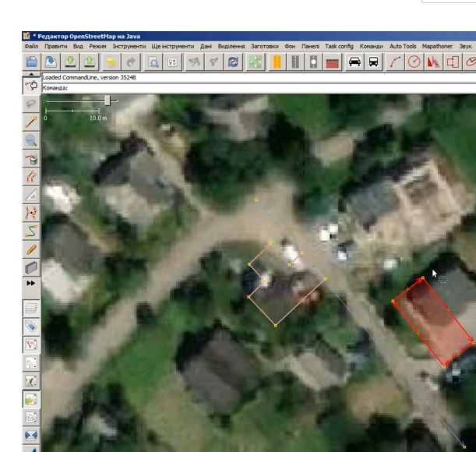Open the Команди menu
Image resolution: width=476 pixels, height=452 pixels.
[372, 46]
